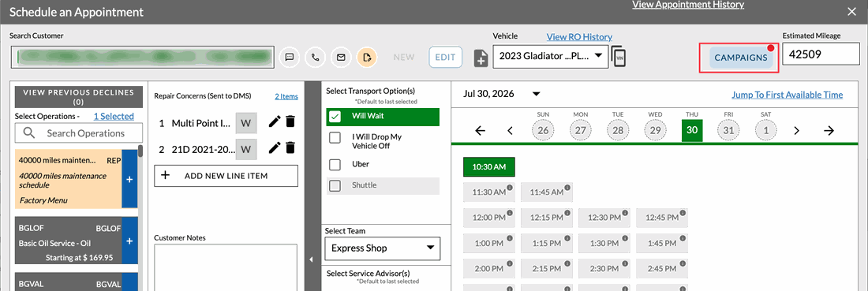Image resolution: width=868 pixels, height=291 pixels.
Task: Click the CAMPAIGNS button
Action: point(741,58)
